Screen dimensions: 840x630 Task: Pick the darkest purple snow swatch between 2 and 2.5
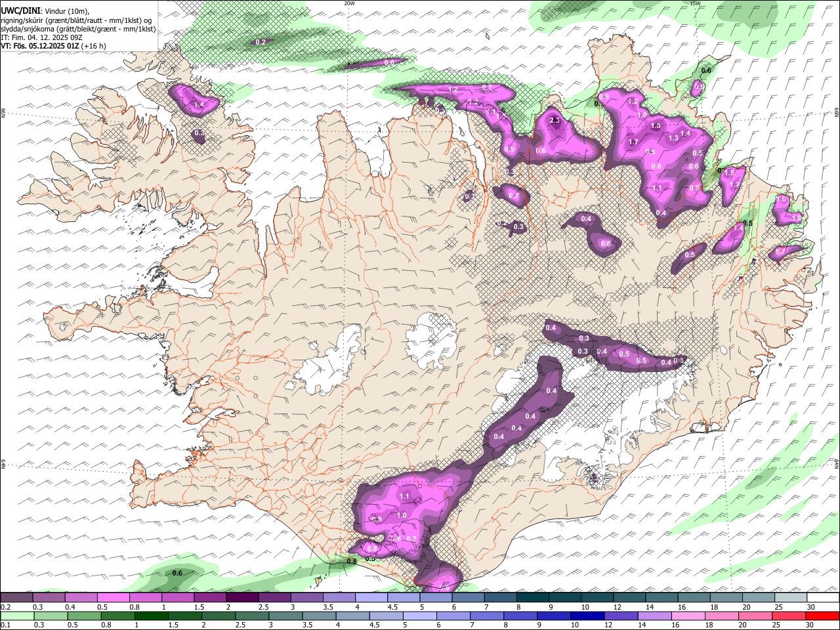click(x=242, y=598)
